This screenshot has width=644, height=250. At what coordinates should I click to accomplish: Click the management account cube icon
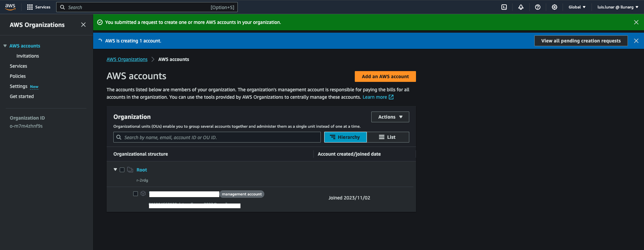click(143, 193)
